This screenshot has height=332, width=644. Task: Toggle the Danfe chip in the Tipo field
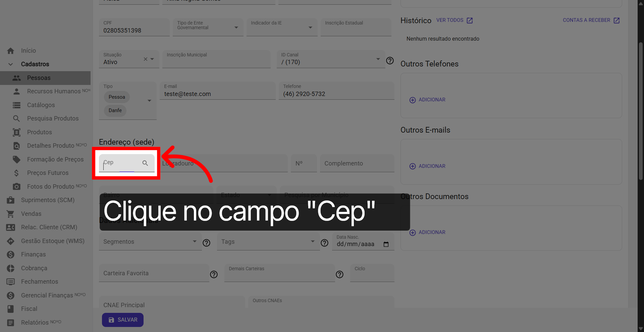coord(115,110)
